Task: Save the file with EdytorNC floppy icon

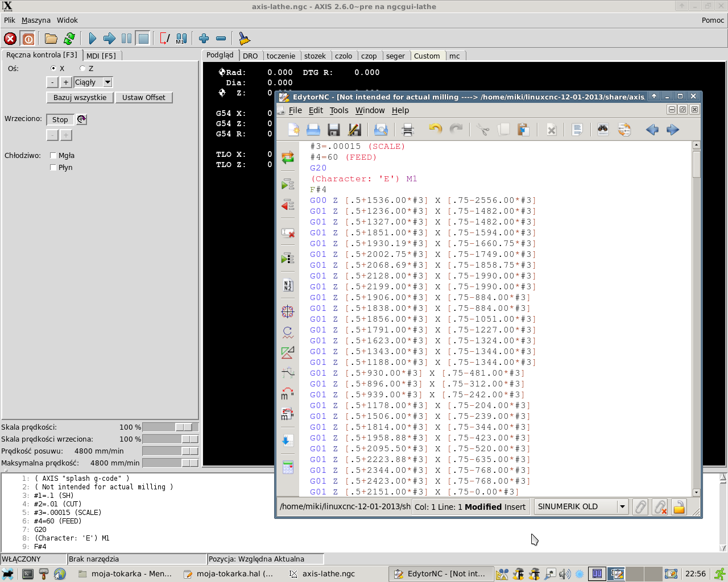Action: [334, 130]
